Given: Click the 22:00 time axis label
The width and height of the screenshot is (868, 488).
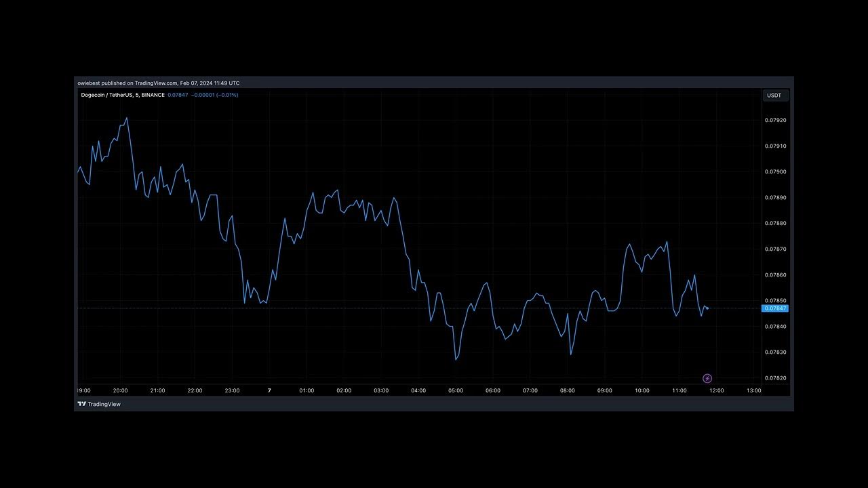Looking at the screenshot, I should [x=195, y=390].
